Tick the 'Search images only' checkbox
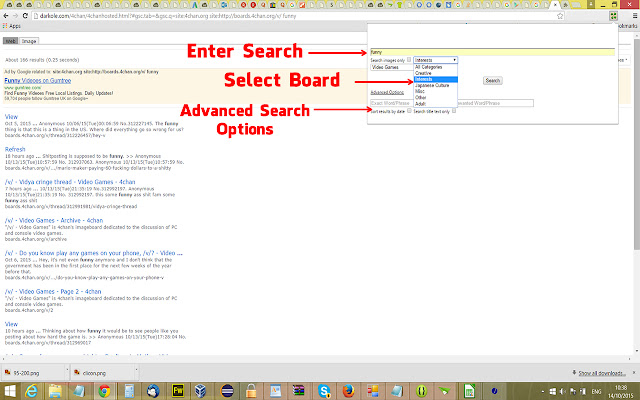 (x=409, y=60)
